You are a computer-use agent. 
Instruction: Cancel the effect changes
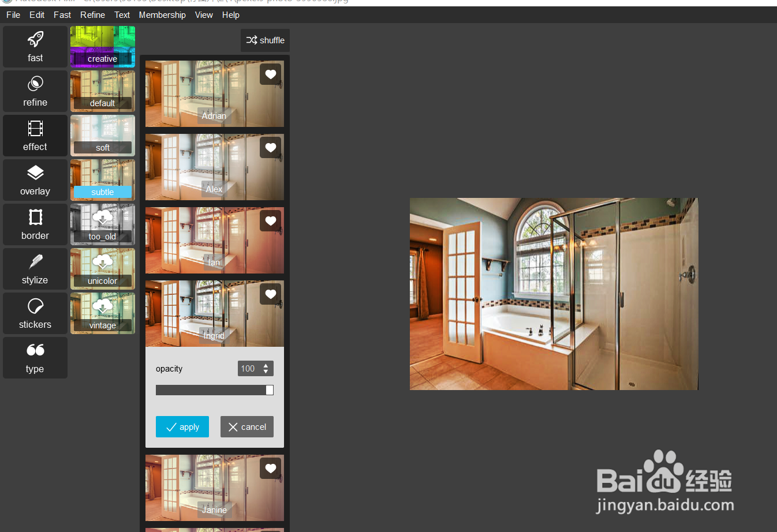pos(247,427)
